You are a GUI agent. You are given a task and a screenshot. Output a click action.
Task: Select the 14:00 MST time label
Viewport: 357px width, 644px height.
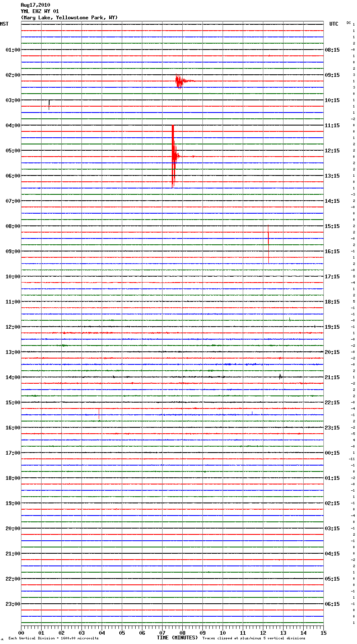click(x=13, y=377)
